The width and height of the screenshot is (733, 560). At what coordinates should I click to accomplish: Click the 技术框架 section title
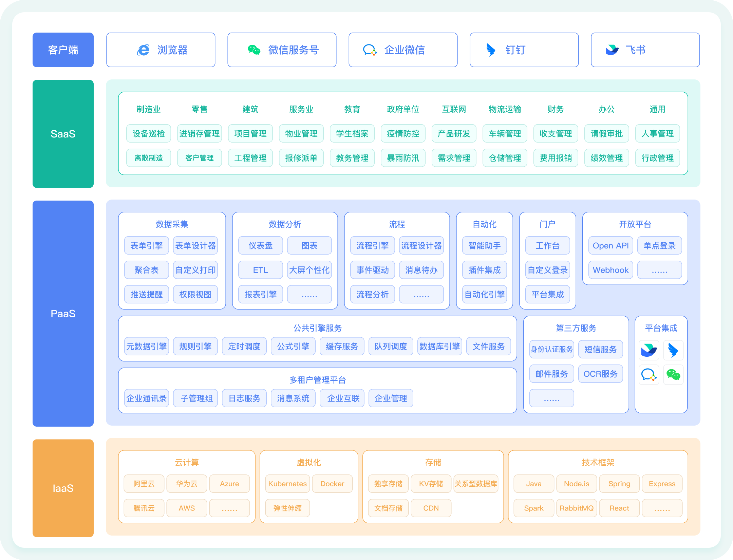coord(598,462)
